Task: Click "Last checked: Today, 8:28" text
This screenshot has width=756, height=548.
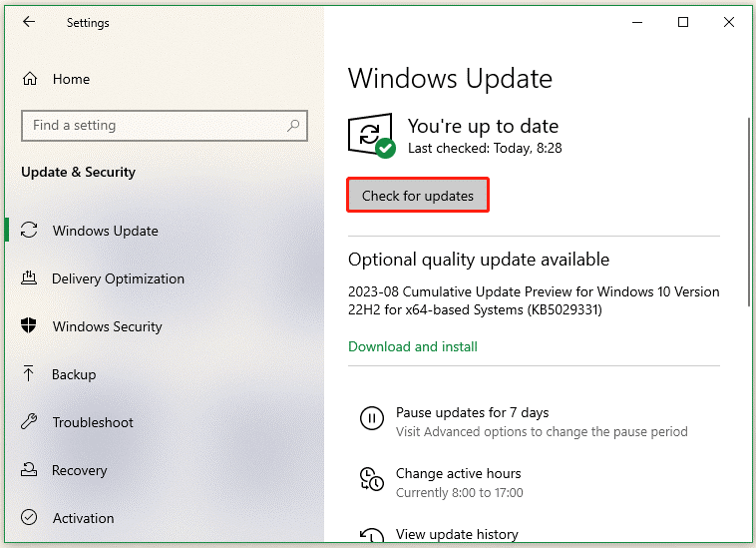Action: click(485, 148)
